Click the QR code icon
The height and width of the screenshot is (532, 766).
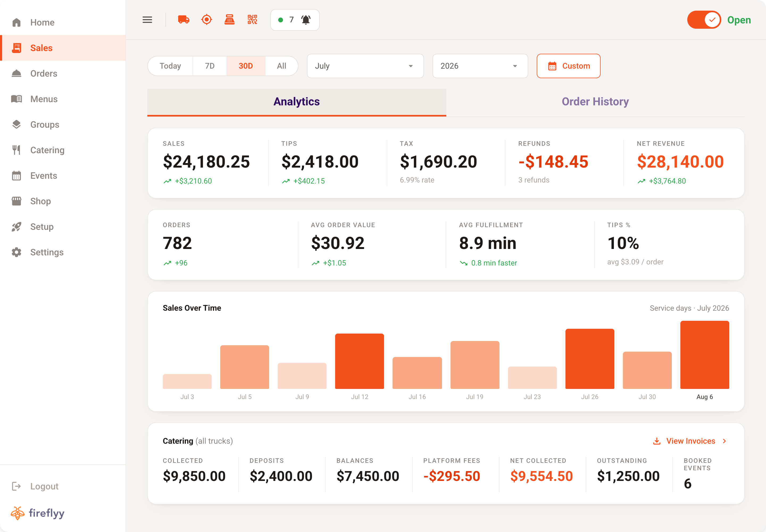click(252, 20)
